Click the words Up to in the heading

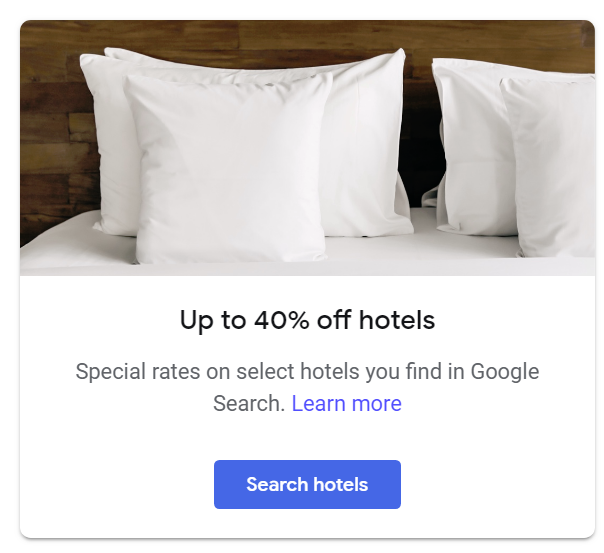tap(213, 320)
